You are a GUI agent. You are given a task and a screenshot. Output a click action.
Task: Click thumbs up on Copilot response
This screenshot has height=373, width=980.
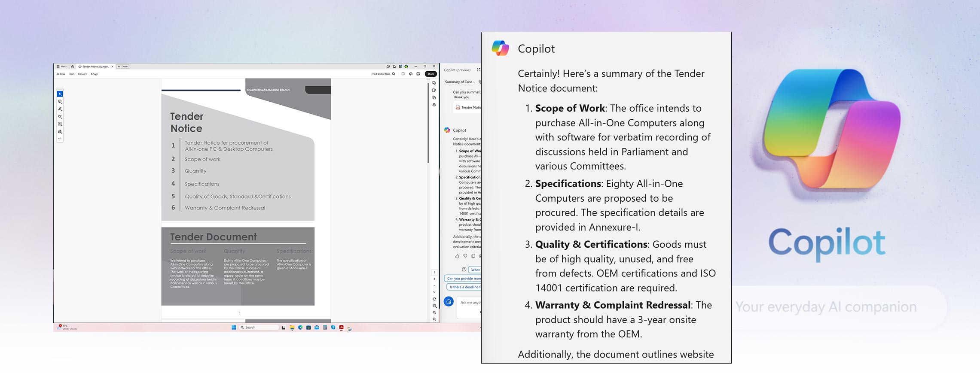point(457,256)
